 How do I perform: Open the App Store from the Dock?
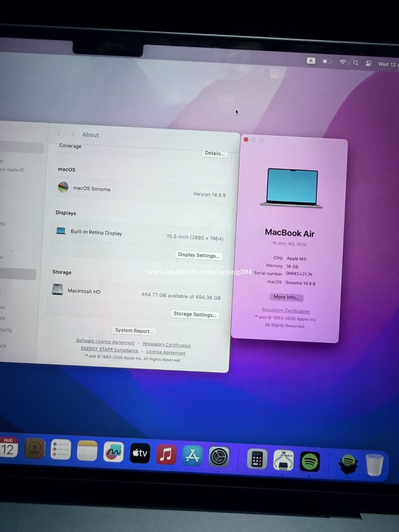[x=193, y=455]
